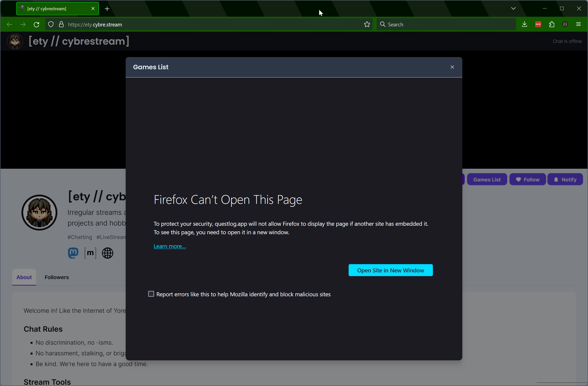Screen dimensions: 588x386
Task: Click the Mastodon social icon
Action: coord(73,253)
